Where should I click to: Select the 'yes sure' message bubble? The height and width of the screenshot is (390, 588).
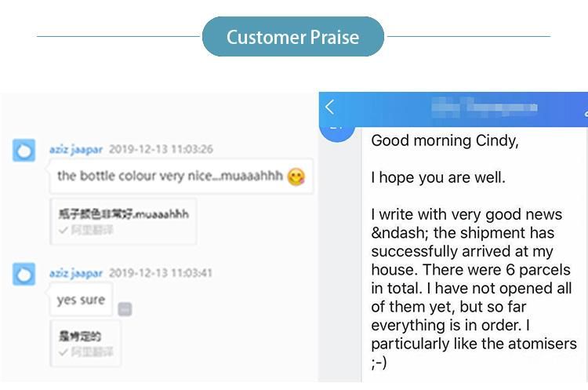(81, 300)
